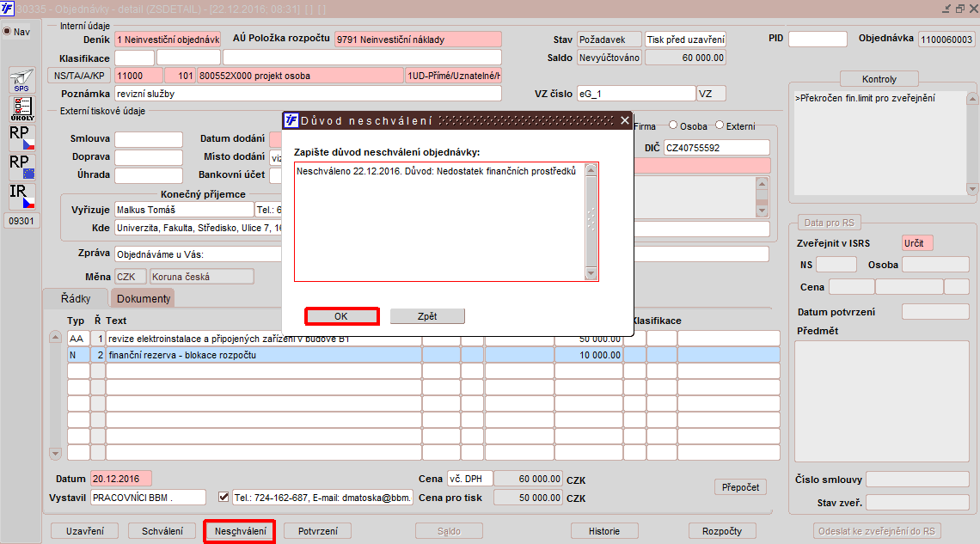The width and height of the screenshot is (980, 544).
Task: Select row 'finanční rezerva - blokace rozpočtu'
Action: click(x=263, y=355)
